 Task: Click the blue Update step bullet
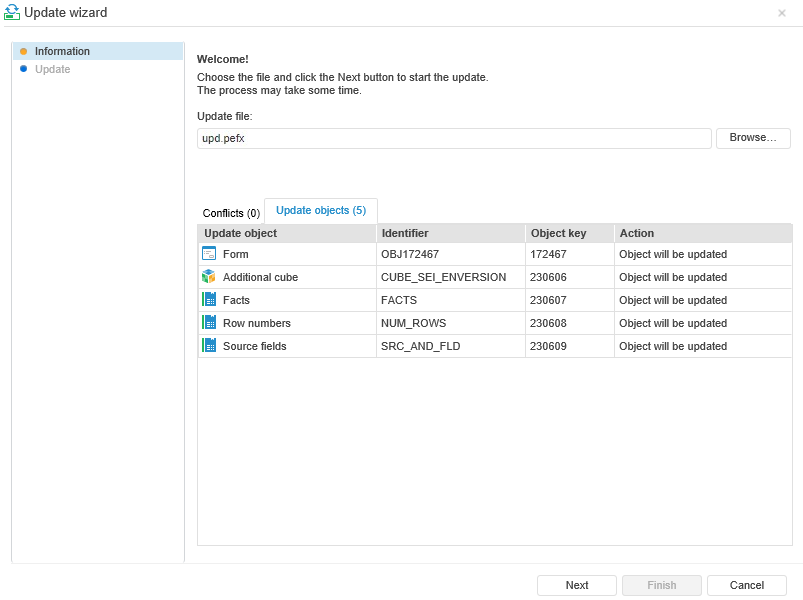pyautogui.click(x=23, y=69)
